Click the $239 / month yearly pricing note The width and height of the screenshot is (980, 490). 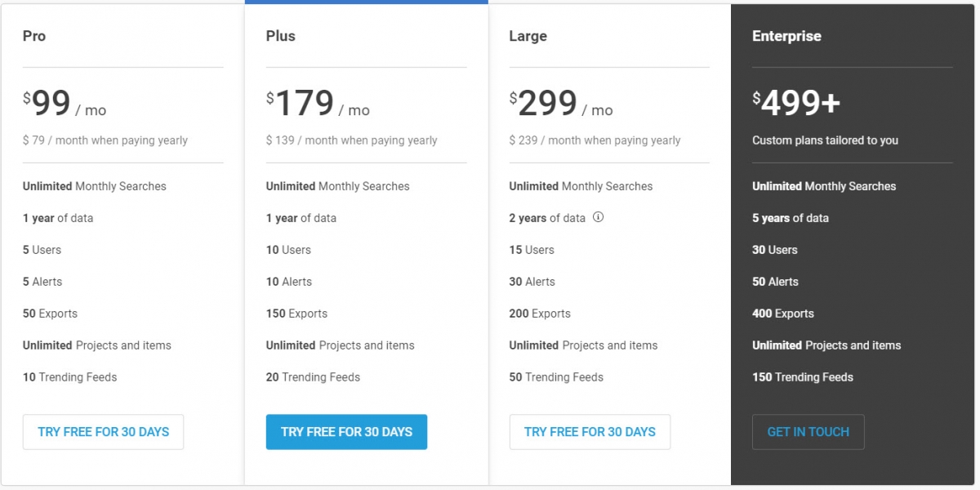595,140
